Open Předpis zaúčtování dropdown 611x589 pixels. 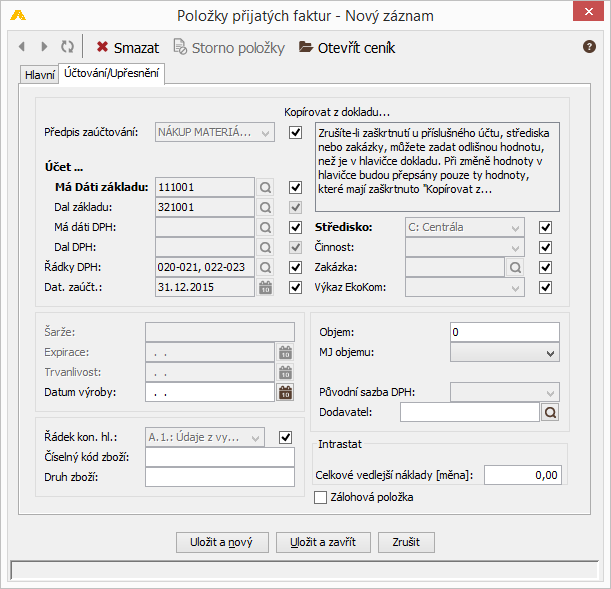click(x=215, y=132)
